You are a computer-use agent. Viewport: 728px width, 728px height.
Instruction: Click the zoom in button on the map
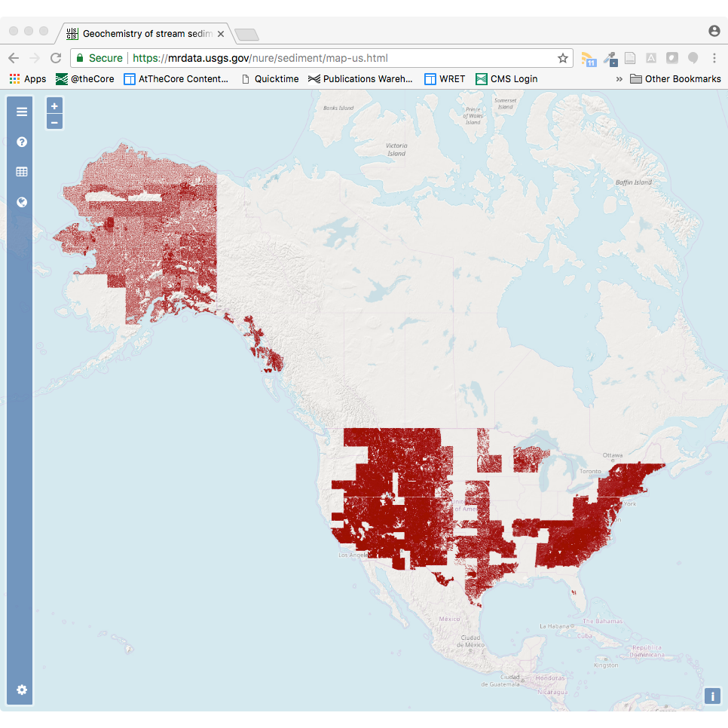[54, 106]
